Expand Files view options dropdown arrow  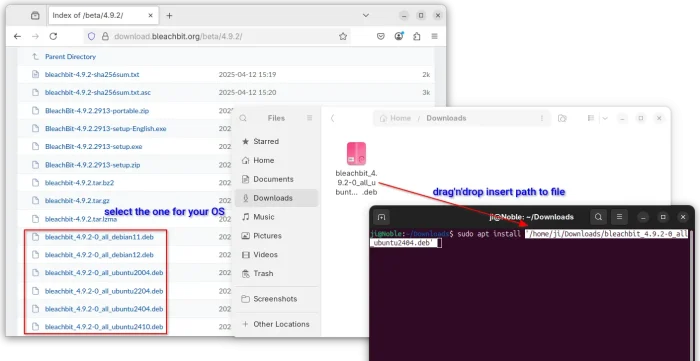tap(605, 118)
